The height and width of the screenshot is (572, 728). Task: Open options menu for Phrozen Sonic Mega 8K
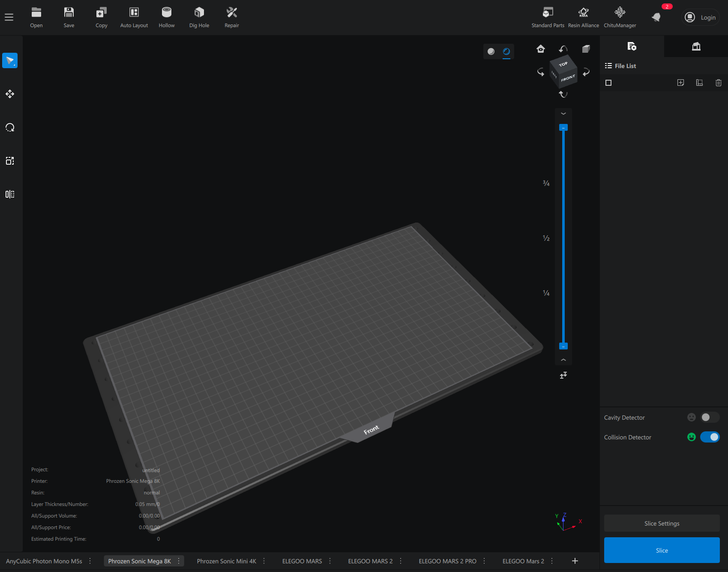179,561
